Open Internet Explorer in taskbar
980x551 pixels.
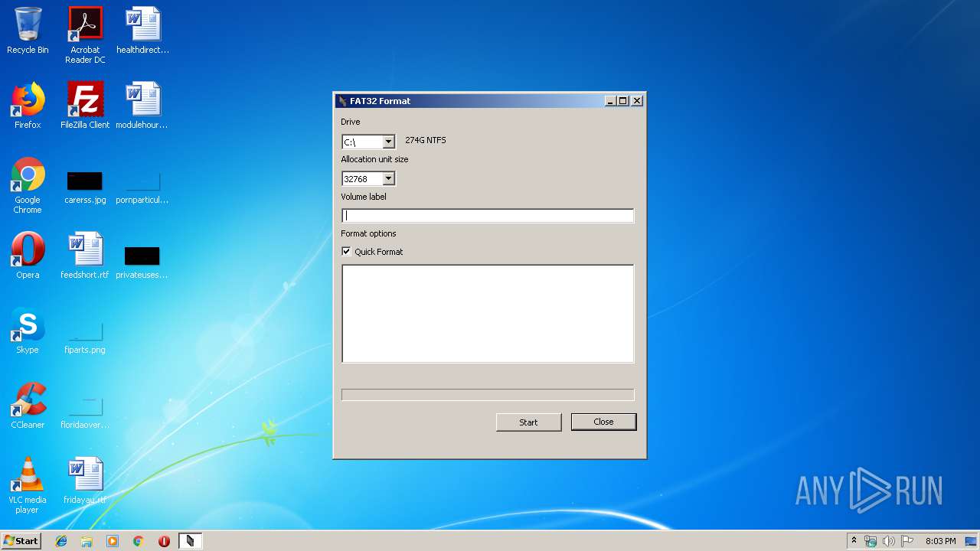[x=61, y=541]
